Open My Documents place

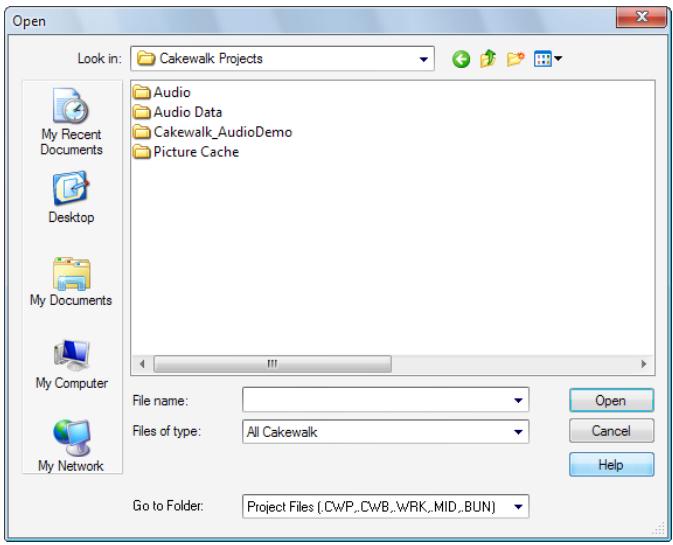[71, 282]
